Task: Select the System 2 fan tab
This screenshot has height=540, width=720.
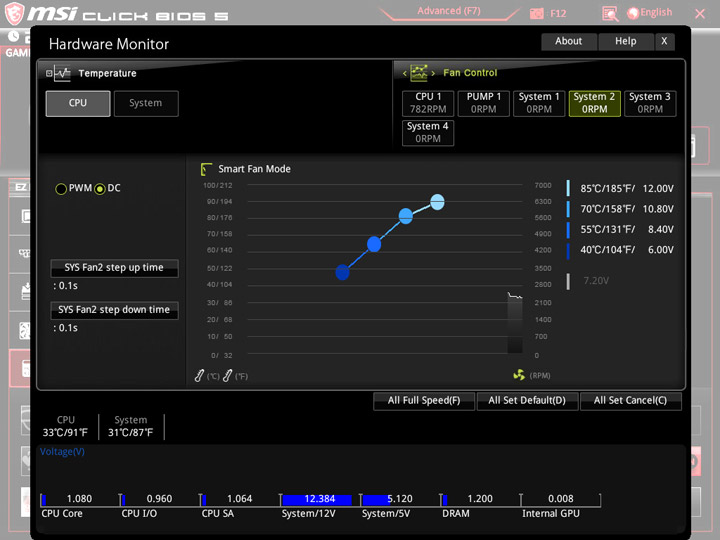Action: pyautogui.click(x=595, y=103)
